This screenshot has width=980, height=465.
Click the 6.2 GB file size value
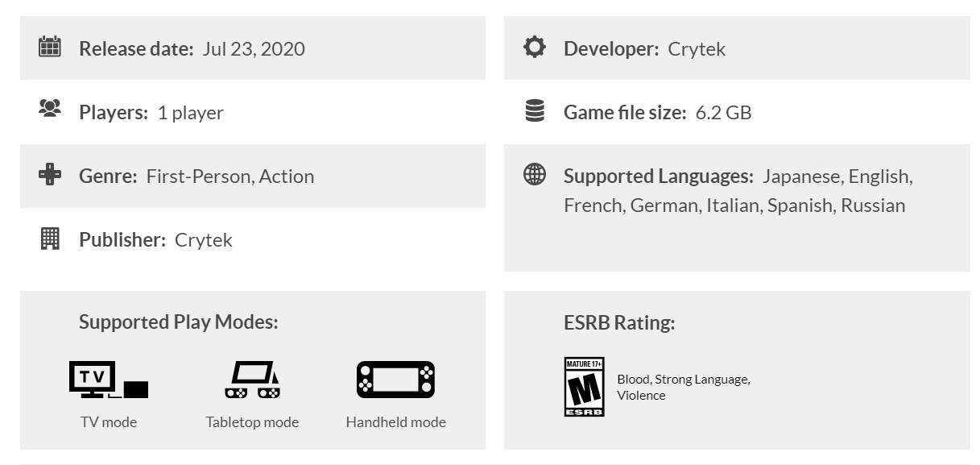pyautogui.click(x=723, y=113)
